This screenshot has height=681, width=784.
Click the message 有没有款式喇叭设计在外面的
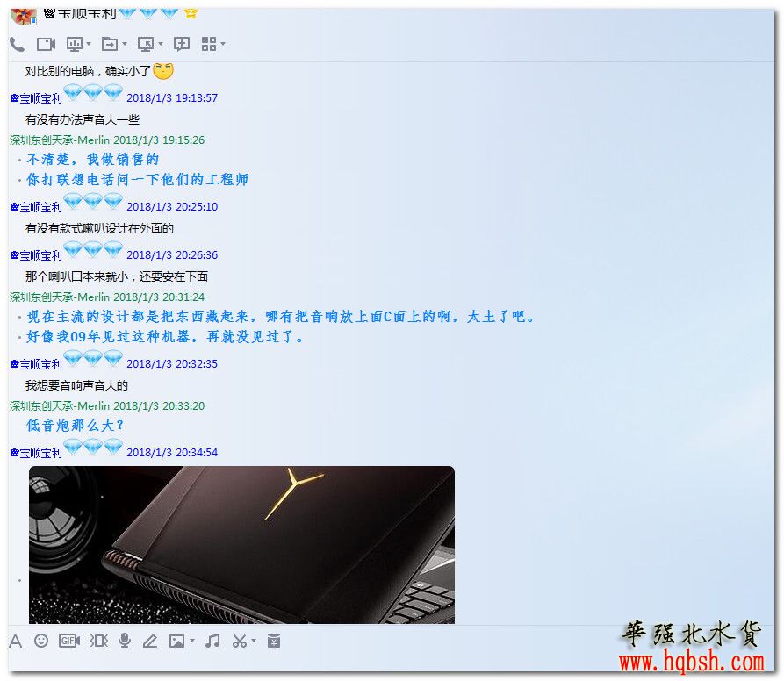(x=99, y=228)
